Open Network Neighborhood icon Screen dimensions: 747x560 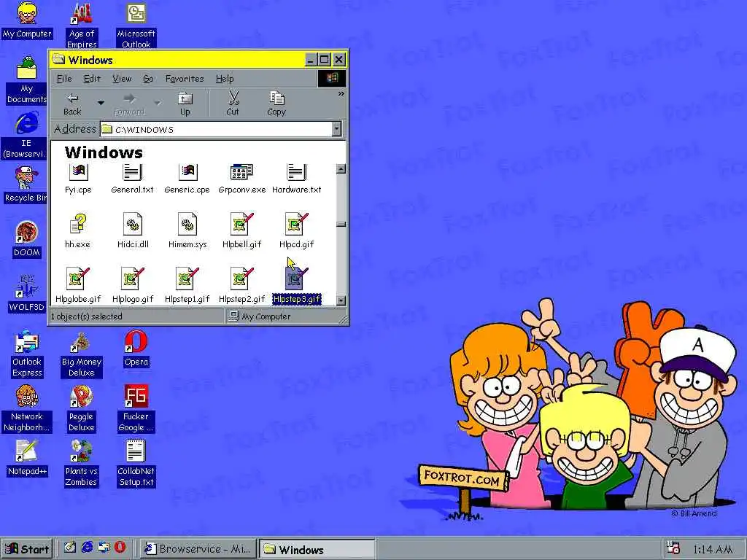tap(27, 408)
